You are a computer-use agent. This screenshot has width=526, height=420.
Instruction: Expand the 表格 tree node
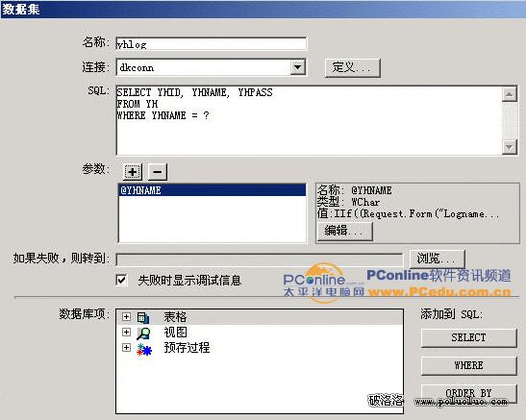pos(126,317)
